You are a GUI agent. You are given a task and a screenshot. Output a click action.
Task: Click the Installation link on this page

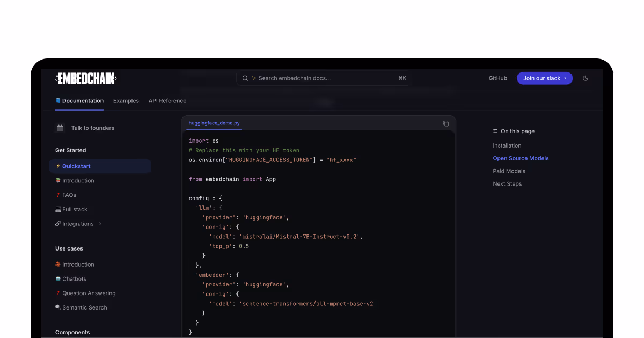pyautogui.click(x=507, y=145)
